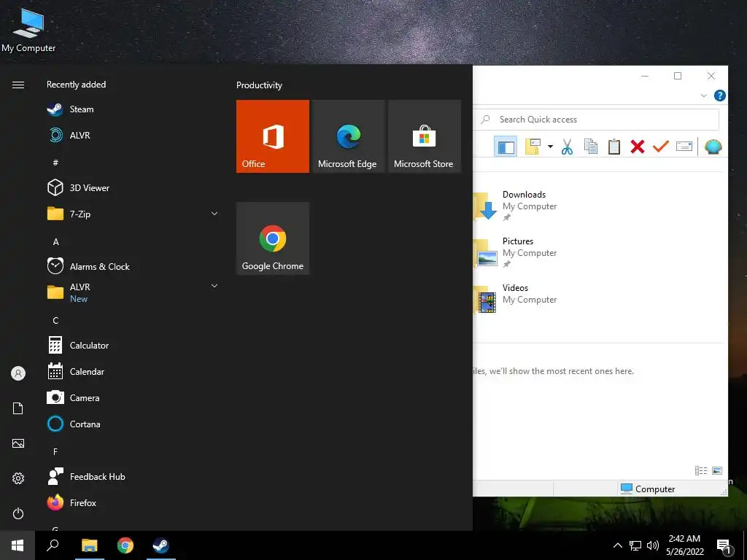Select the letter C section header
747x560 pixels.
click(x=55, y=321)
